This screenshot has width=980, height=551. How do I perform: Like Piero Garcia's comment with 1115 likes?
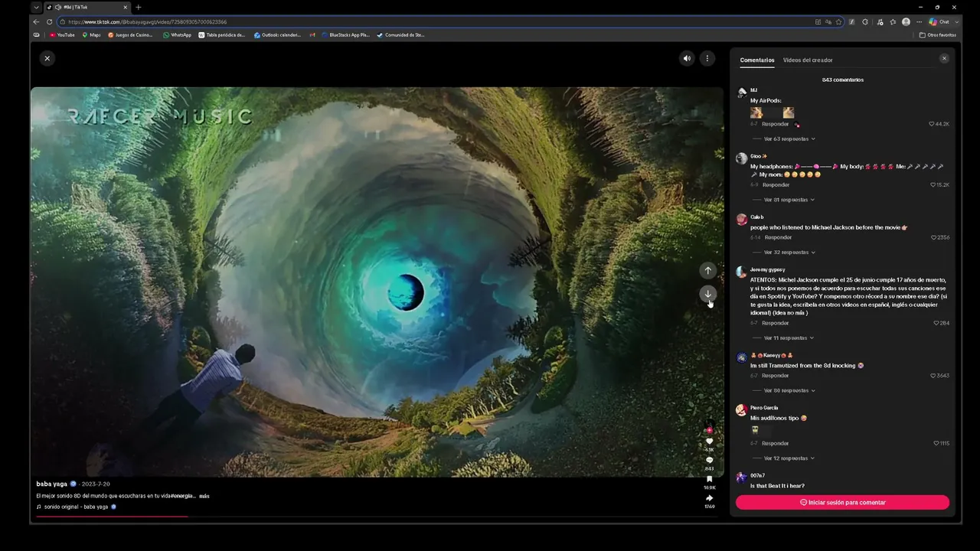point(936,443)
